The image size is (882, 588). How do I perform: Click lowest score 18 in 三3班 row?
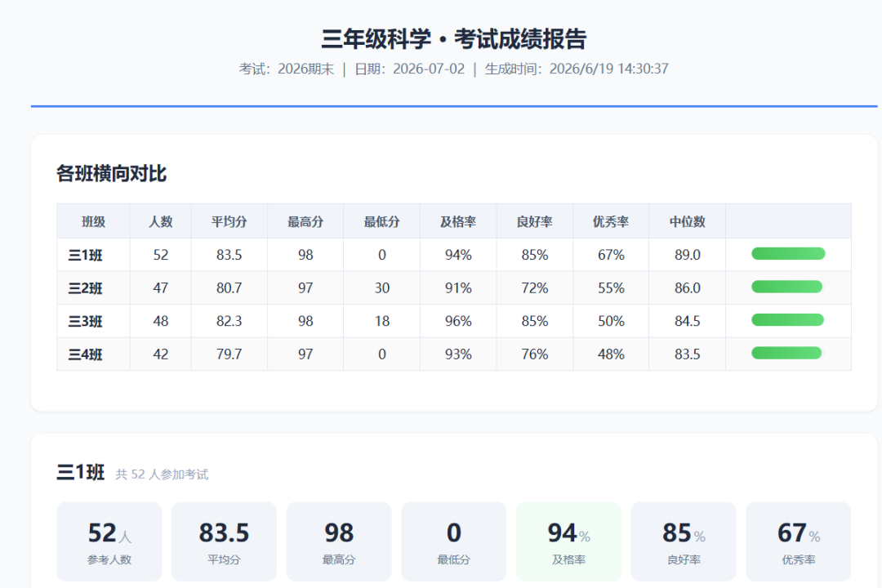(x=382, y=321)
